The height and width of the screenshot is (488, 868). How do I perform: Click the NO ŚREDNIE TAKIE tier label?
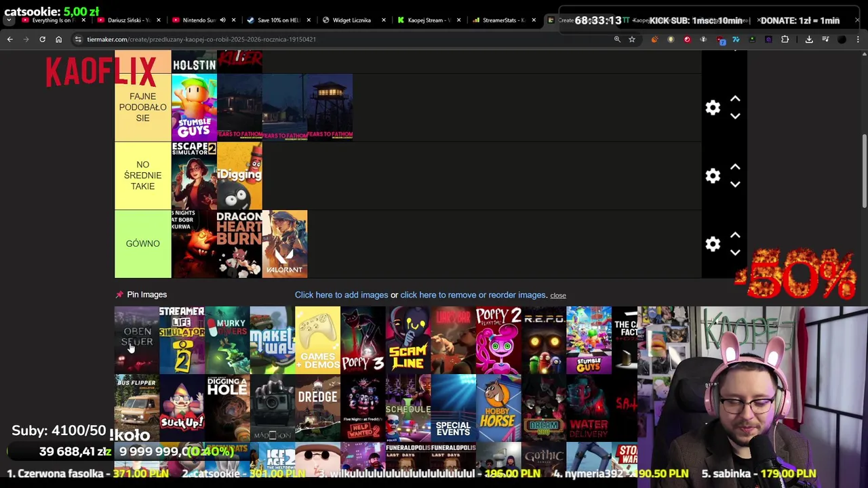coord(142,176)
